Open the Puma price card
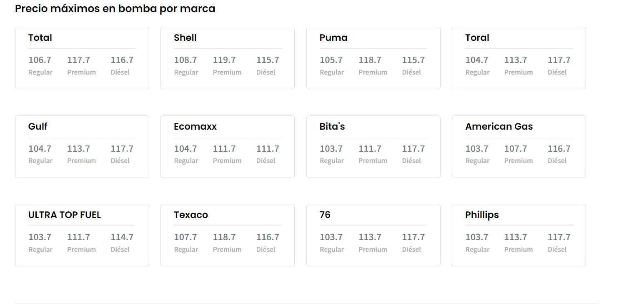Viewport: 644px width, 306px height. tap(373, 58)
